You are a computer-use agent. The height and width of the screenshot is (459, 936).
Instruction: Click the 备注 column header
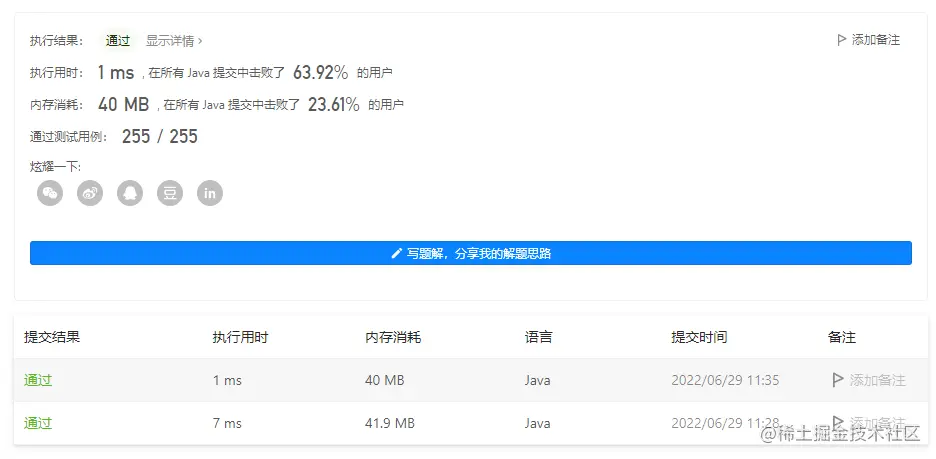click(x=842, y=337)
